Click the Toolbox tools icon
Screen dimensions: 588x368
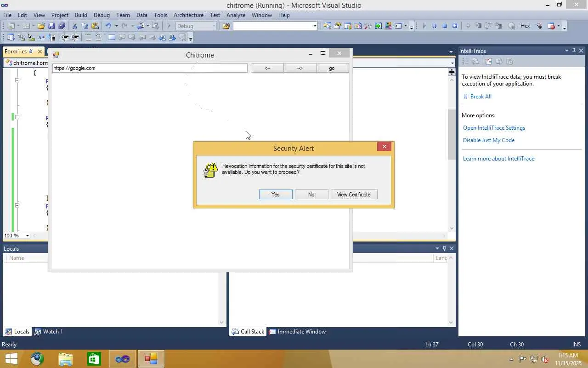point(368,26)
